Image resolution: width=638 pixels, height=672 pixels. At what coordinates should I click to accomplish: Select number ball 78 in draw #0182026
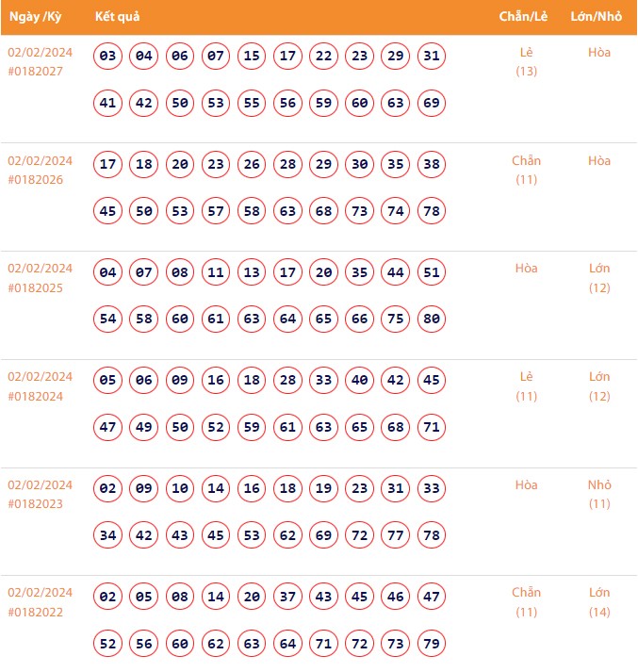click(432, 211)
